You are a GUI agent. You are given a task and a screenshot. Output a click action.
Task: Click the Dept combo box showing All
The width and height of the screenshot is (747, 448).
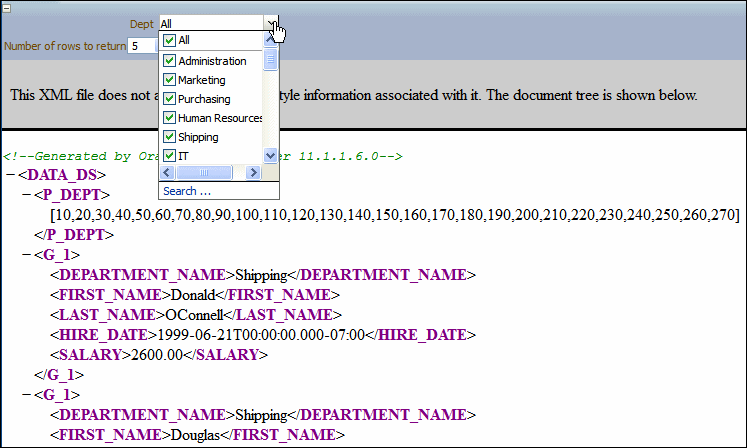pos(211,23)
